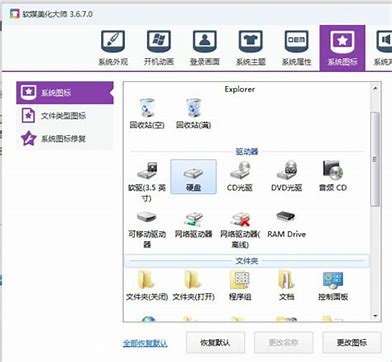The width and height of the screenshot is (392, 362).
Task: Select the 回收站(空) icon
Action: pos(147,114)
